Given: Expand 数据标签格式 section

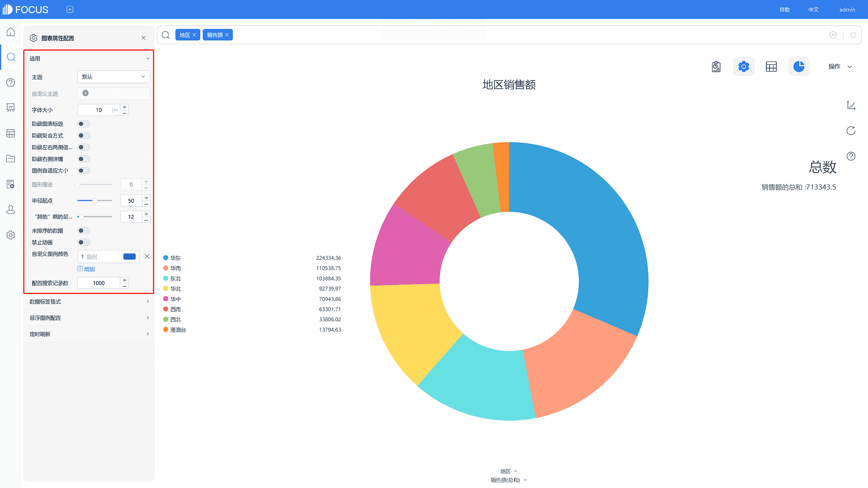Looking at the screenshot, I should 89,301.
